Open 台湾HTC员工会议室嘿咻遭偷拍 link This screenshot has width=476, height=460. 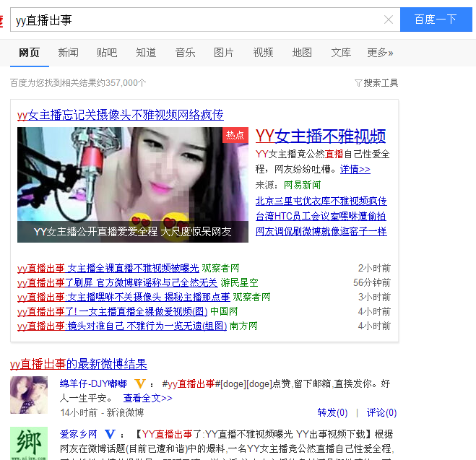pyautogui.click(x=321, y=216)
